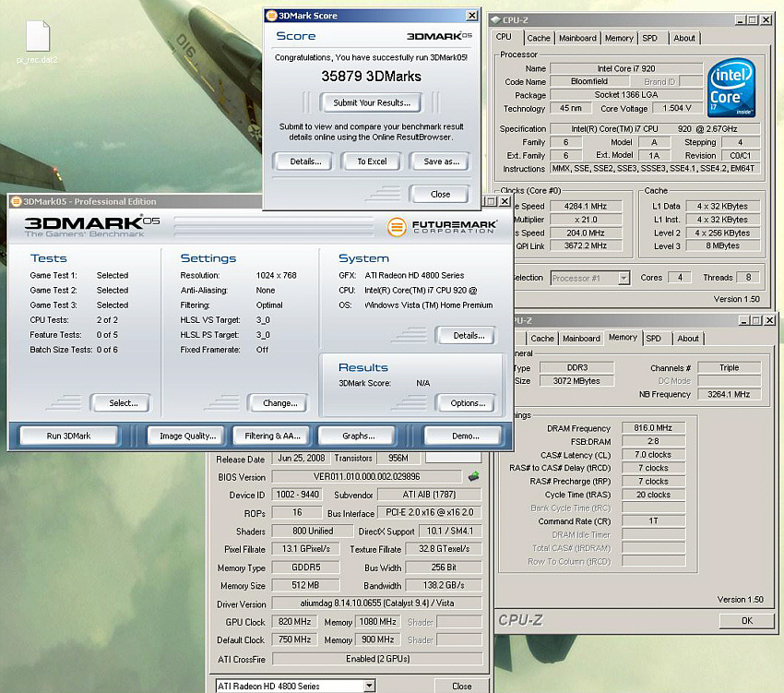This screenshot has height=693, width=784.
Task: Click the Memory Type GDDR5 field
Action: (x=305, y=568)
